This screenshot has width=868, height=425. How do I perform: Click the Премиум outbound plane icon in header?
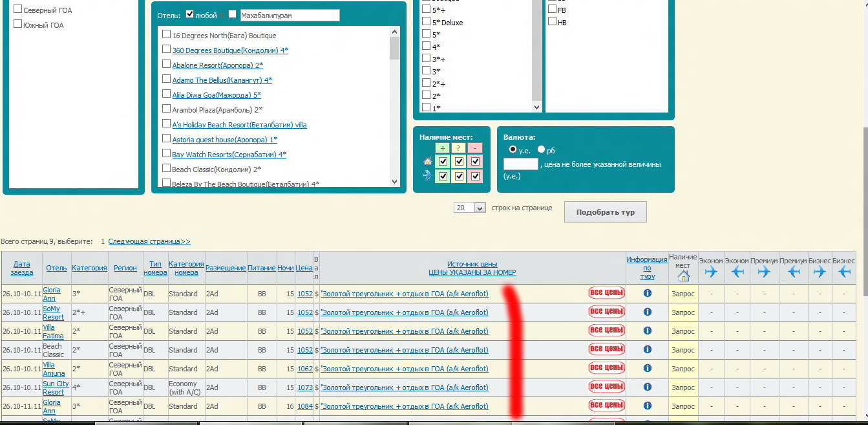[x=764, y=272]
